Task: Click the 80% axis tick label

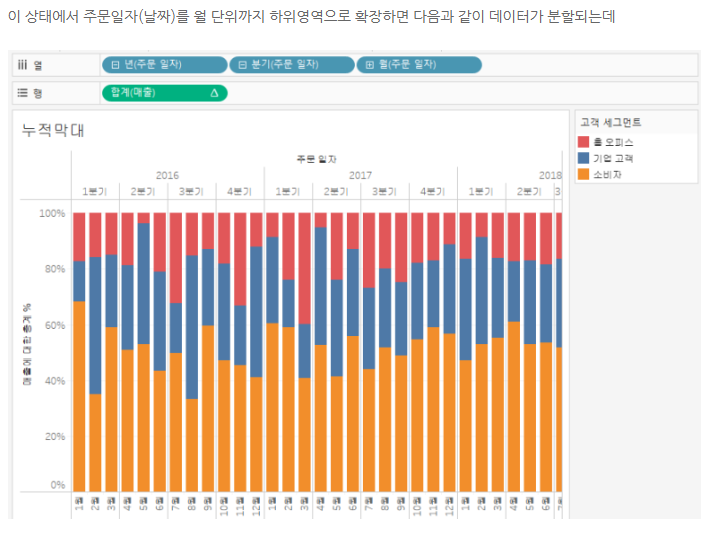Action: pyautogui.click(x=55, y=269)
